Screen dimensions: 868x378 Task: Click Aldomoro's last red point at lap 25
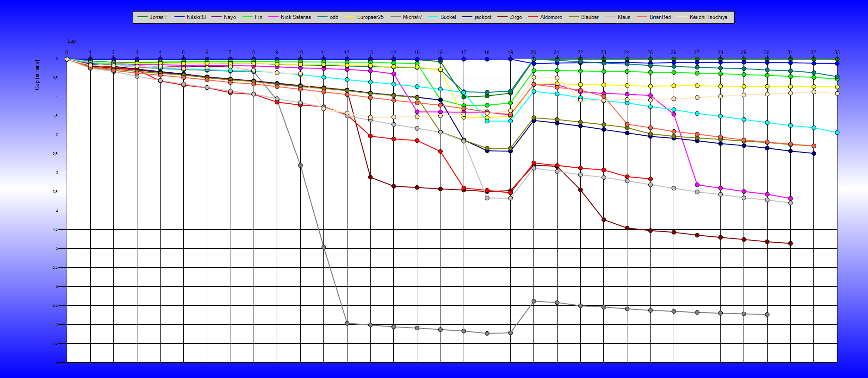pos(651,179)
